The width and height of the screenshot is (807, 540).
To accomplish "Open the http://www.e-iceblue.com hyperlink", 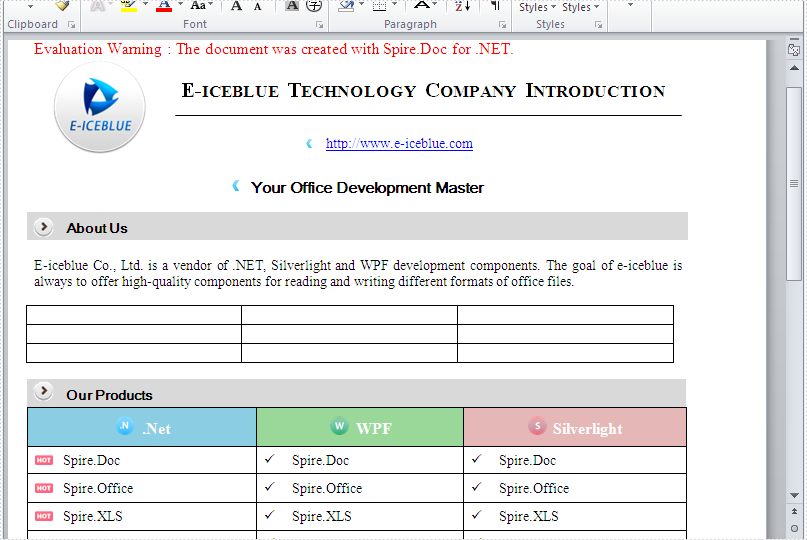I will coord(399,144).
